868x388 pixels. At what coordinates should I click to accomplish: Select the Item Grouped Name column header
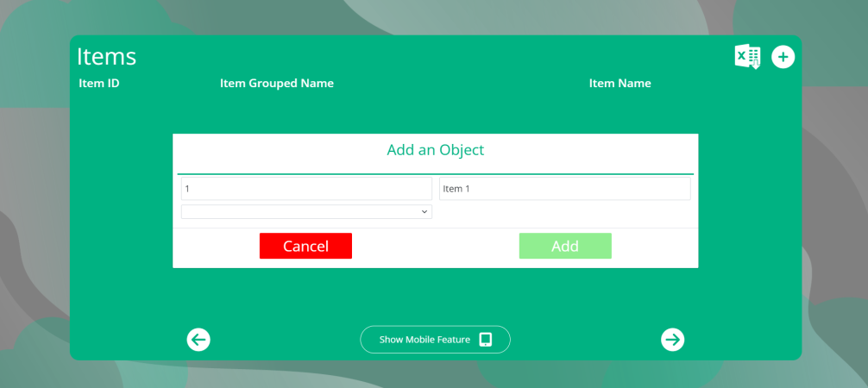pyautogui.click(x=277, y=84)
